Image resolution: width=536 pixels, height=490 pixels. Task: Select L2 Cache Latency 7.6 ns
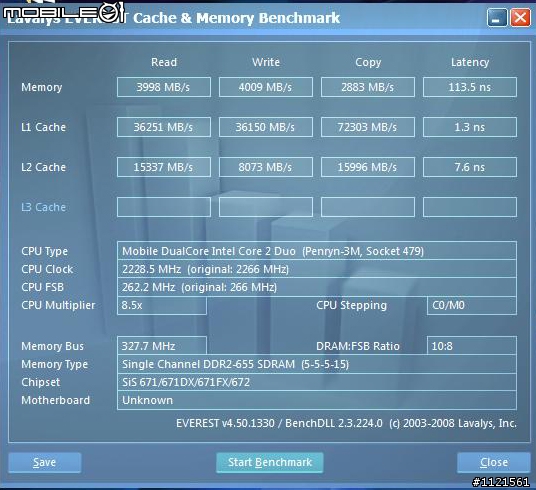[x=470, y=167]
